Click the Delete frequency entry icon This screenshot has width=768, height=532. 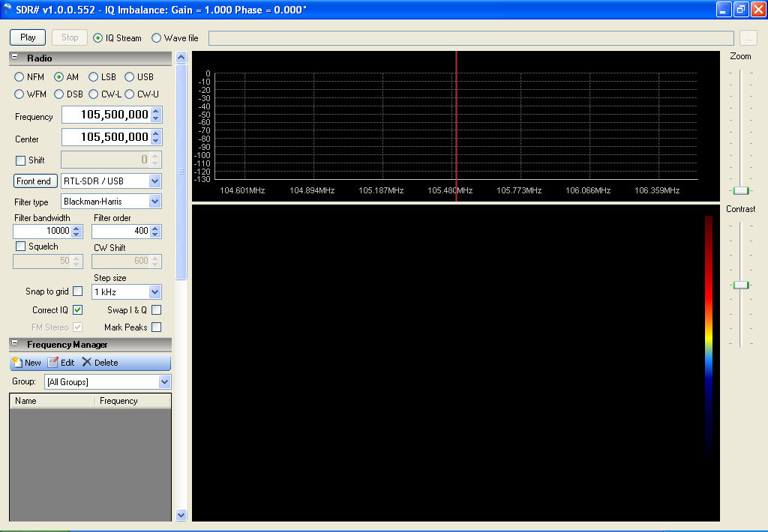87,363
